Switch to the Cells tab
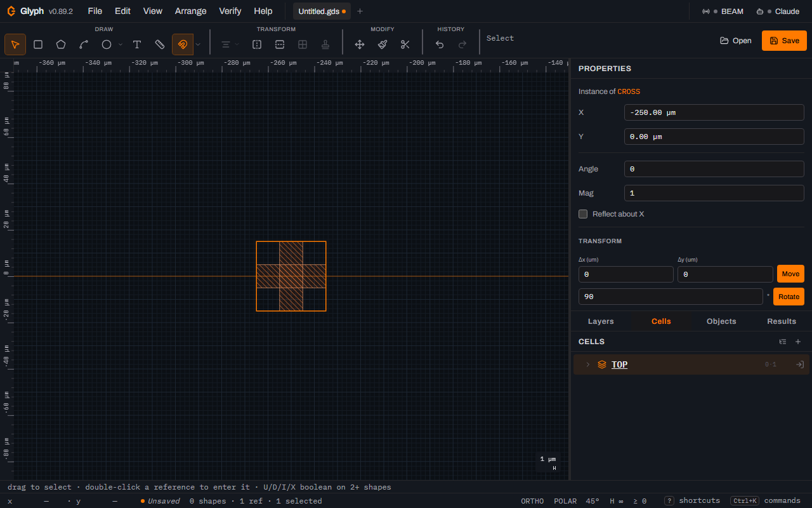The image size is (812, 508). click(x=661, y=321)
